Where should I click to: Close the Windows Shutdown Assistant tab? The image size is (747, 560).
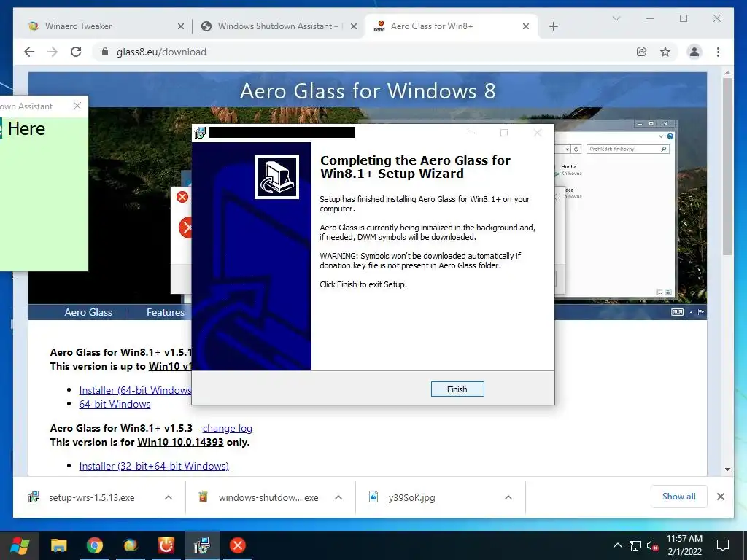point(354,27)
